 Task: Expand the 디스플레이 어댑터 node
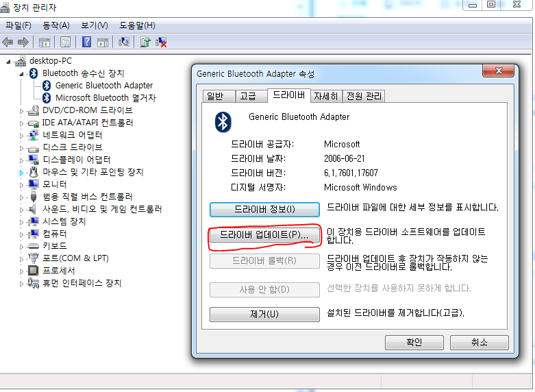pyautogui.click(x=21, y=160)
